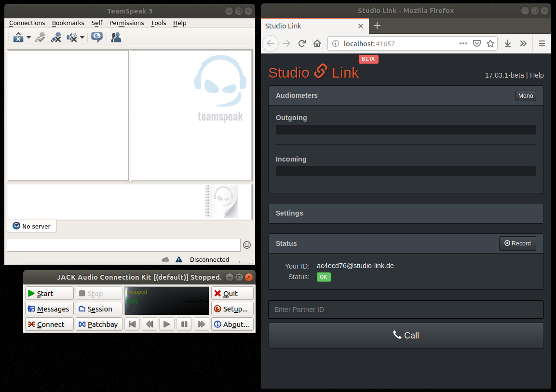Click the Enter Partner ID field
Image resolution: width=556 pixels, height=392 pixels.
click(406, 310)
